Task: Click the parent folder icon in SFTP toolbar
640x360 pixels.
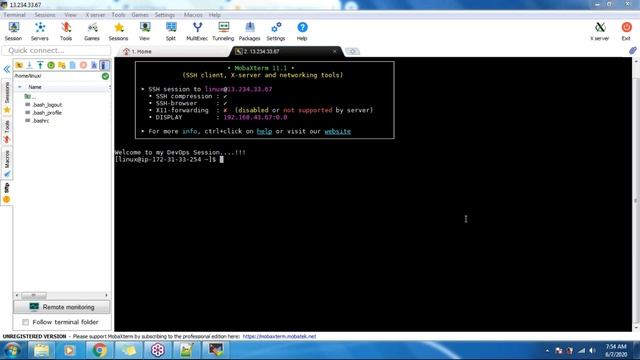Action: click(x=19, y=65)
